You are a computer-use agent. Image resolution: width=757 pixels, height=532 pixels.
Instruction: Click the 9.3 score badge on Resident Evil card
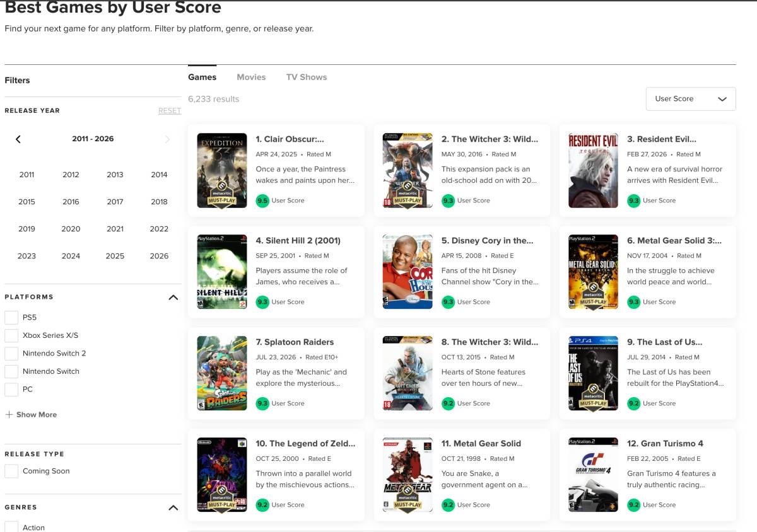pyautogui.click(x=633, y=200)
